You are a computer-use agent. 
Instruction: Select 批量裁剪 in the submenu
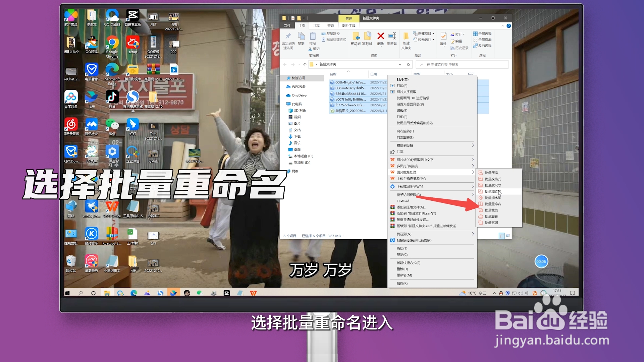tap(491, 210)
